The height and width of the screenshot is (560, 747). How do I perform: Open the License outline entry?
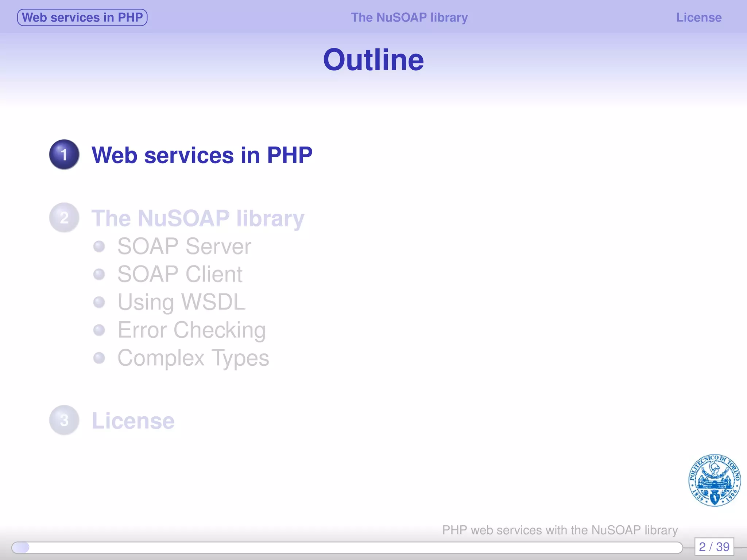[133, 421]
